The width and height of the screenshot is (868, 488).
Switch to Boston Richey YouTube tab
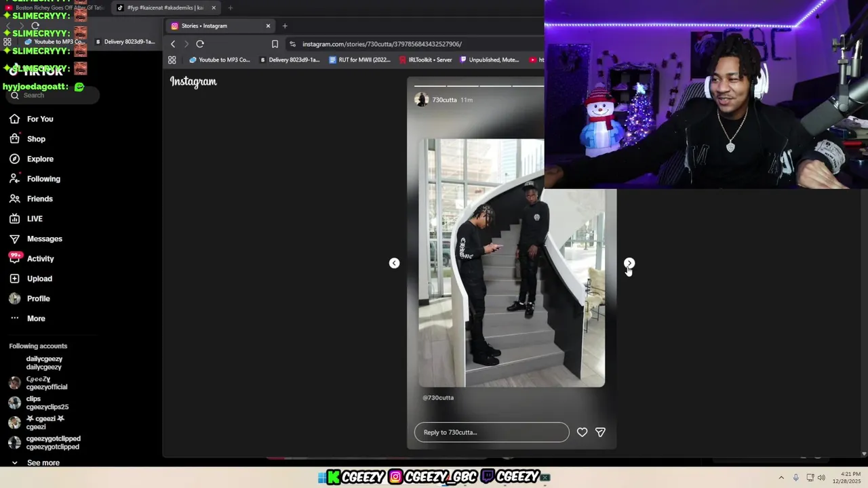click(54, 8)
